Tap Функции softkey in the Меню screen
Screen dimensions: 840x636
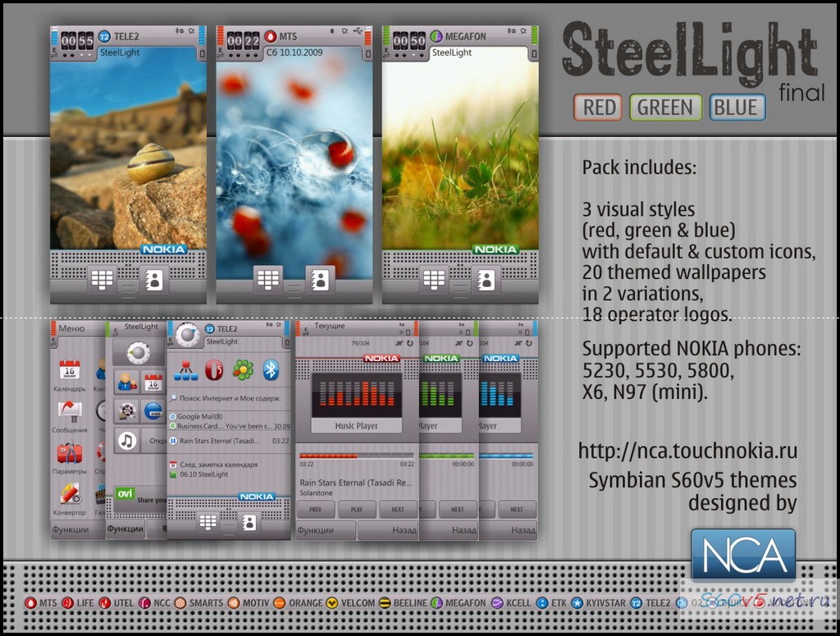click(71, 529)
